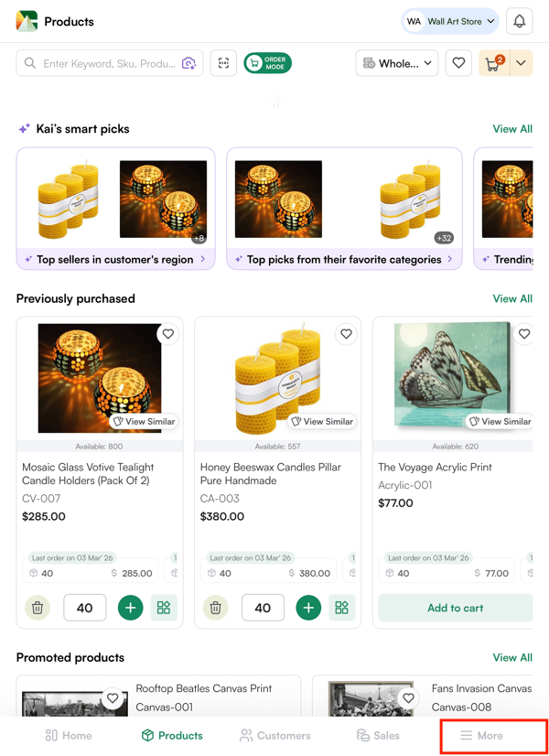Click the camera image search icon
This screenshot has width=549, height=756.
pos(188,63)
